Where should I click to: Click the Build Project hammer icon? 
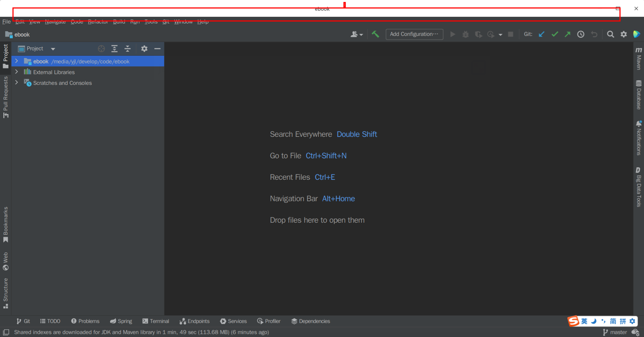point(375,34)
